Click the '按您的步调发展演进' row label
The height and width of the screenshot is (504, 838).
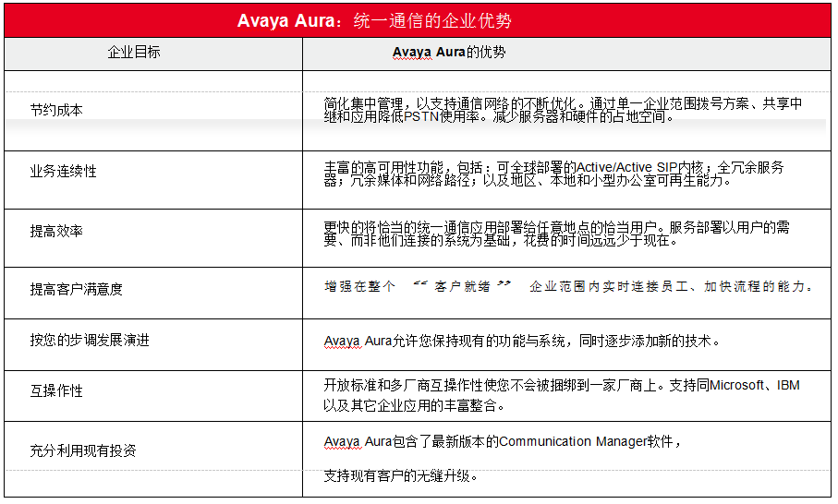click(x=90, y=340)
